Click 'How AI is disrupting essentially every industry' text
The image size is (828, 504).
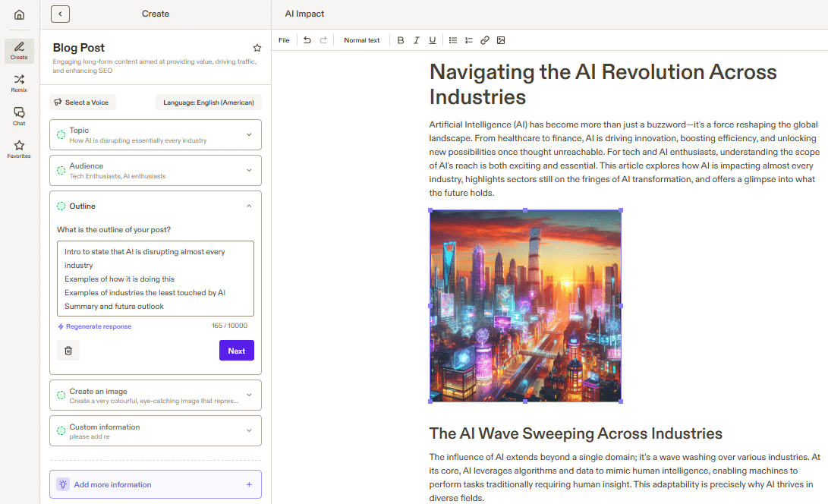[138, 140]
